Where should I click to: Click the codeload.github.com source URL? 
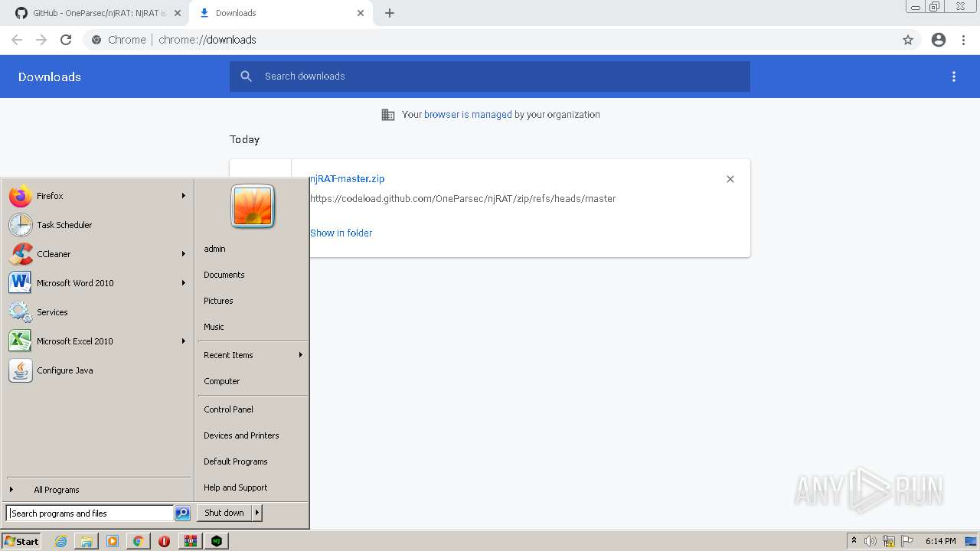(463, 199)
